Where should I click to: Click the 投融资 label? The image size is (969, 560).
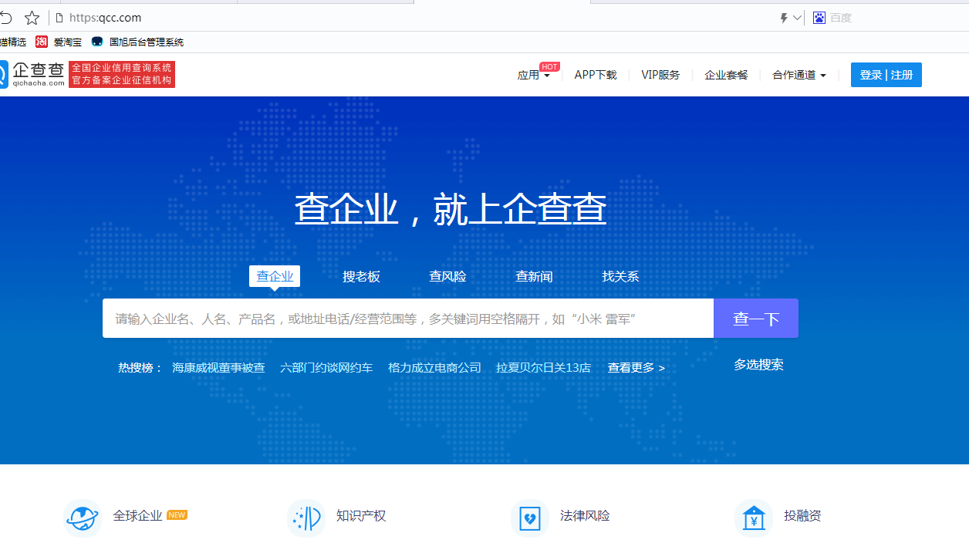tap(802, 516)
